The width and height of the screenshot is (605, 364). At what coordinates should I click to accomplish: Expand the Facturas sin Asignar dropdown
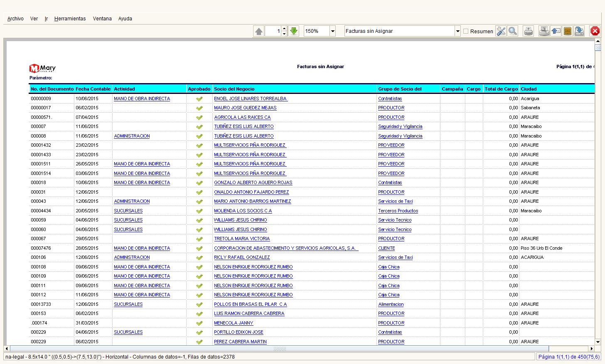(x=457, y=31)
